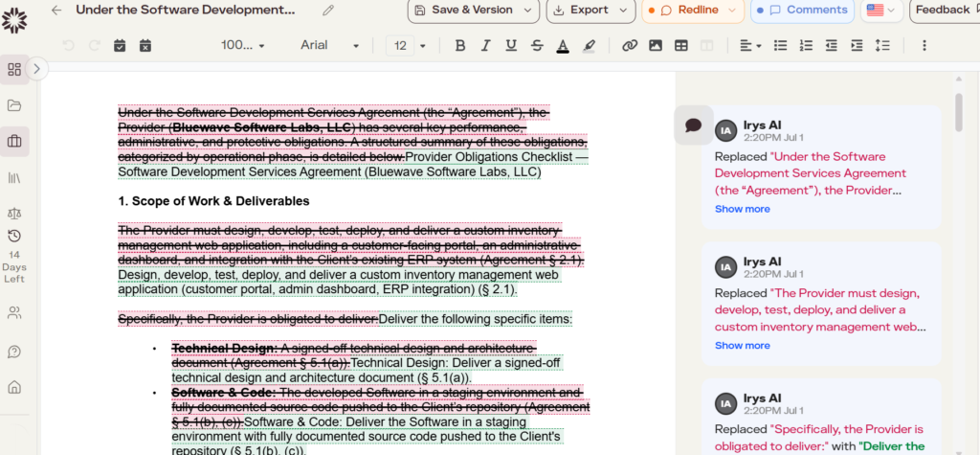Undo the last change

[x=69, y=46]
